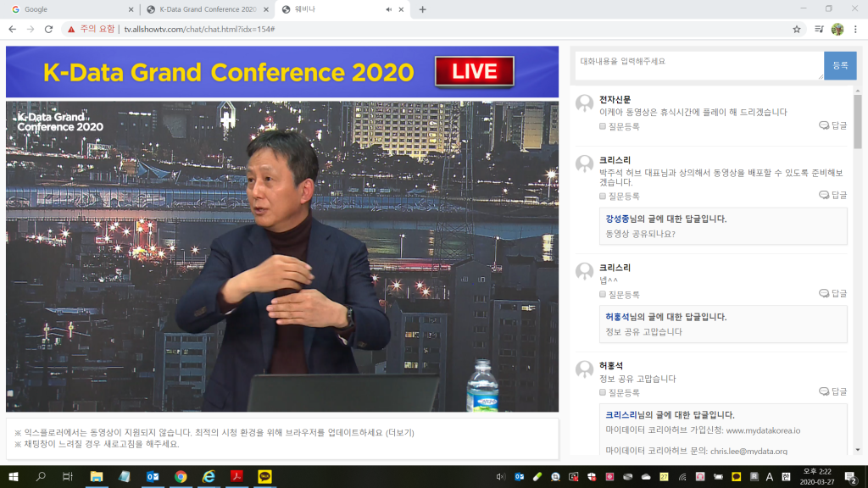
Task: Click the live video stream
Action: [x=282, y=256]
